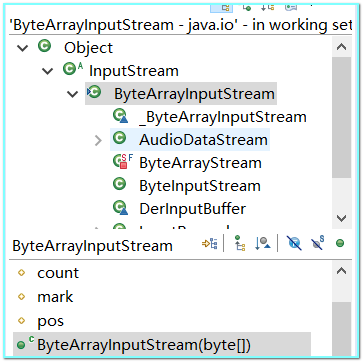Click the DerInputBuffer class icon

pyautogui.click(x=120, y=208)
